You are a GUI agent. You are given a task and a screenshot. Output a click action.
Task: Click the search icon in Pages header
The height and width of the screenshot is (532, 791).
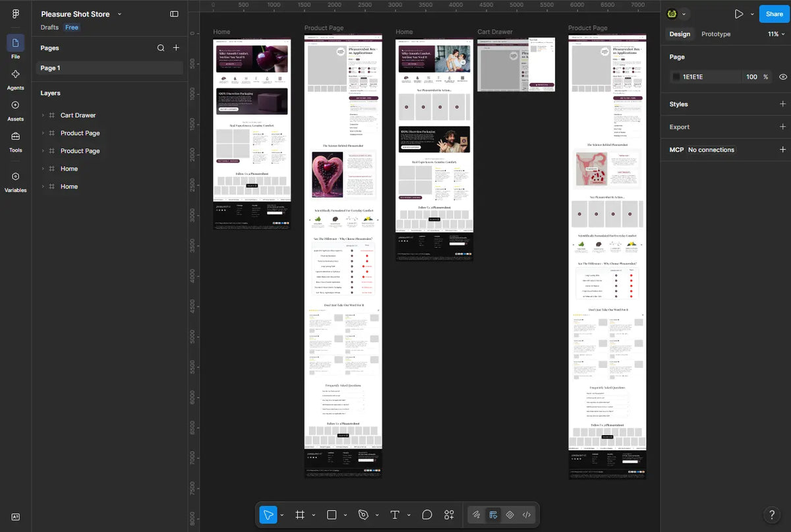point(161,48)
